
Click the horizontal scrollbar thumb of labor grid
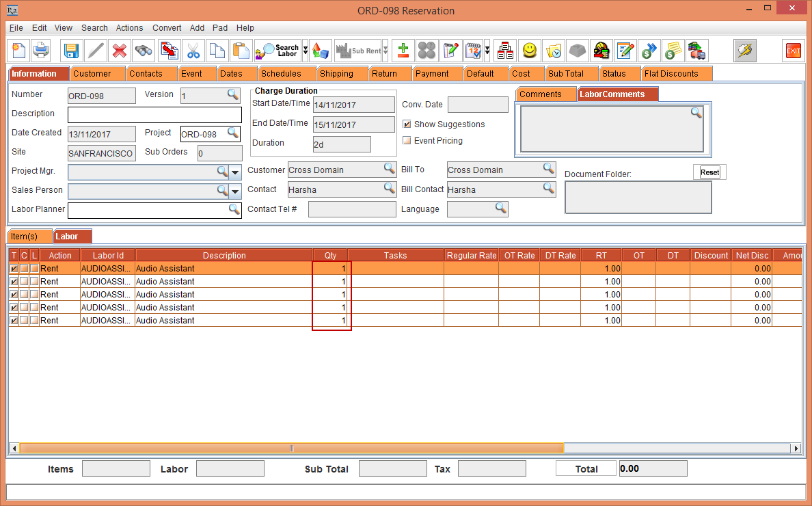click(x=292, y=449)
